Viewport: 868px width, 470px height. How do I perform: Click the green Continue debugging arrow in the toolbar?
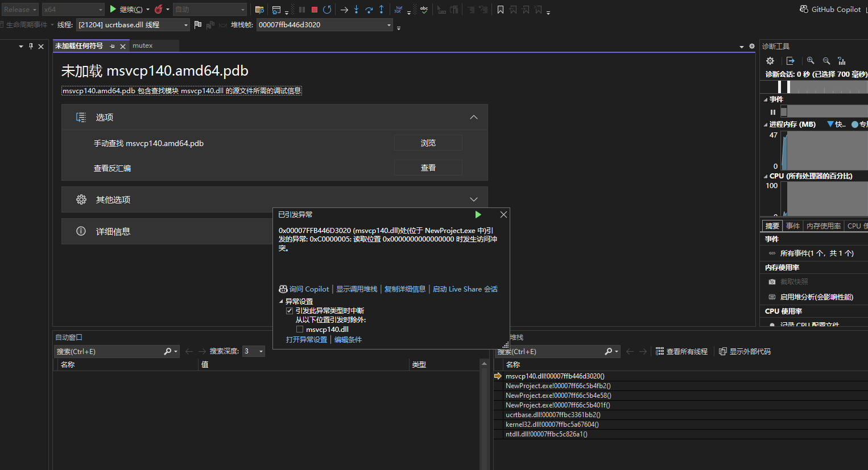[113, 9]
